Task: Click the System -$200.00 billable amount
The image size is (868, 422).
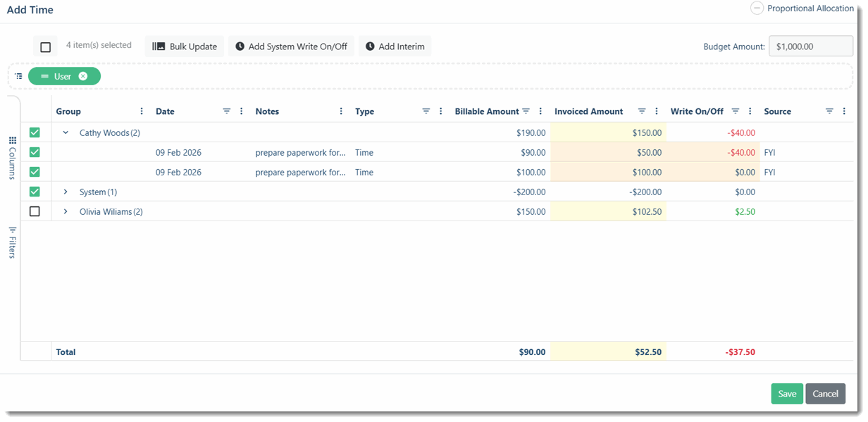Action: (530, 192)
